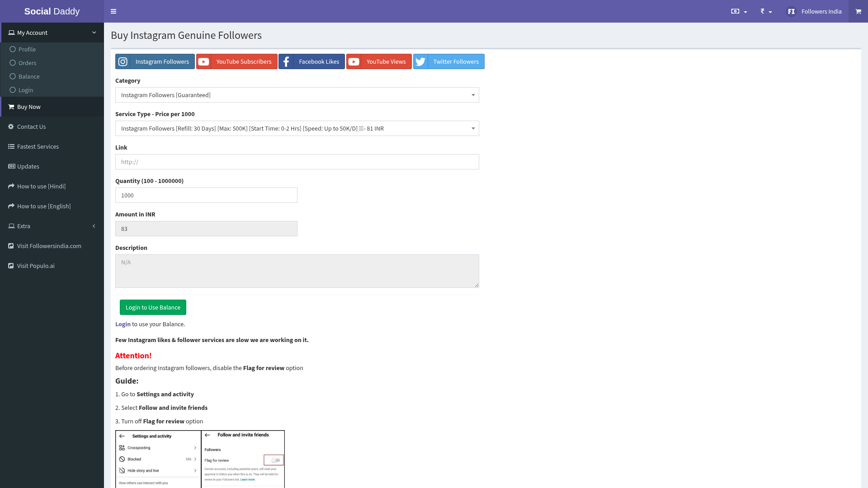868x488 pixels.
Task: Click the Followers India logo icon
Action: 791,11
